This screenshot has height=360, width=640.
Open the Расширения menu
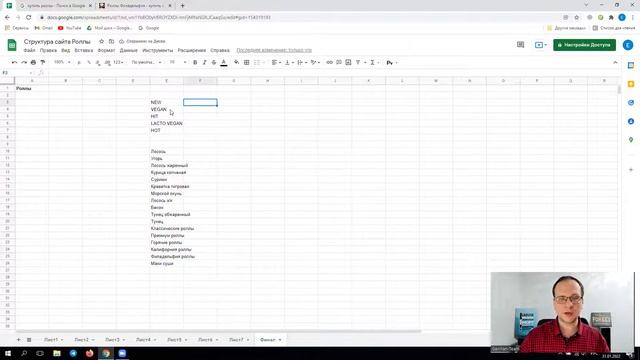point(191,50)
